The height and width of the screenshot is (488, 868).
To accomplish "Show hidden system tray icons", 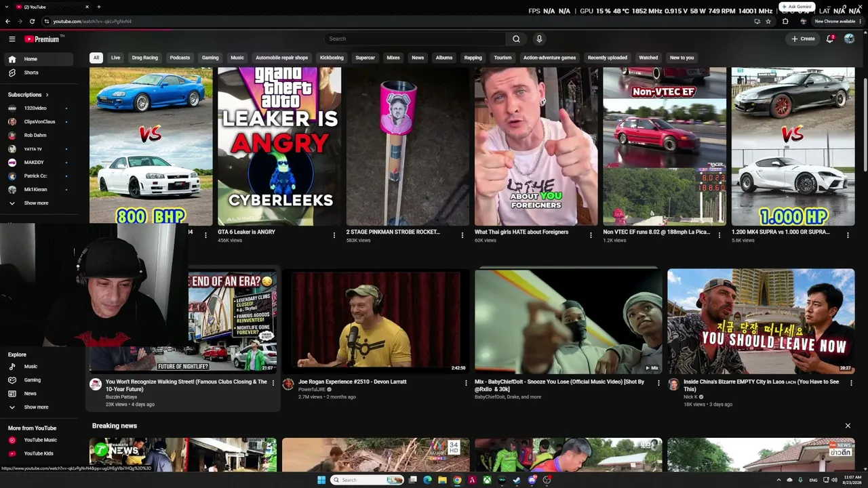I will [x=778, y=480].
